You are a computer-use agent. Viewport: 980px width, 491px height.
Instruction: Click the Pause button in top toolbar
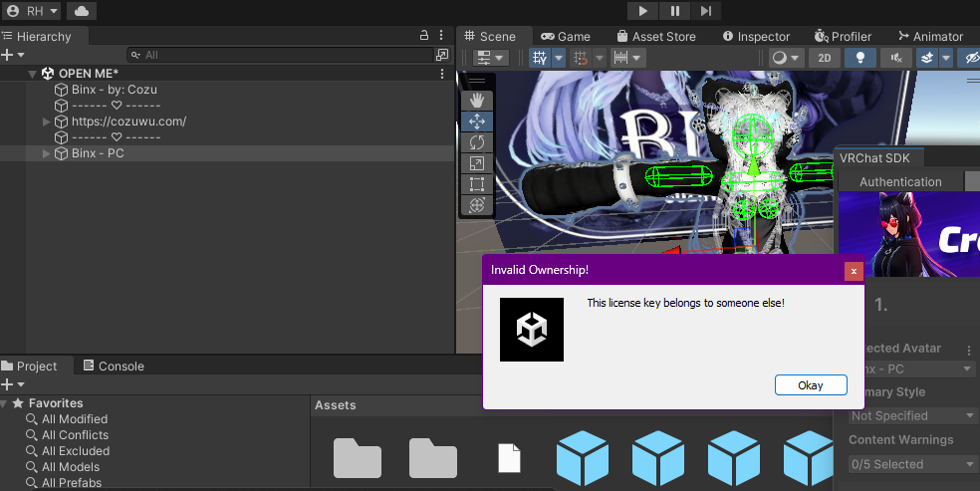coord(675,11)
